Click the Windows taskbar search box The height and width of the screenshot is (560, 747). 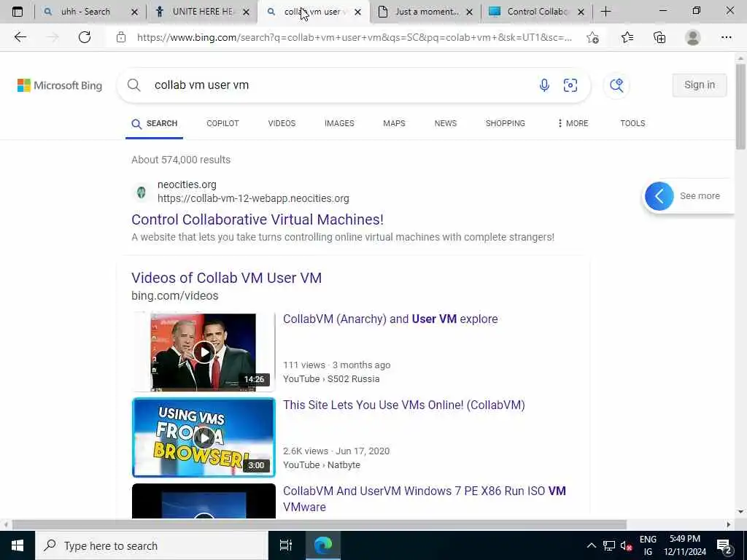pyautogui.click(x=152, y=545)
